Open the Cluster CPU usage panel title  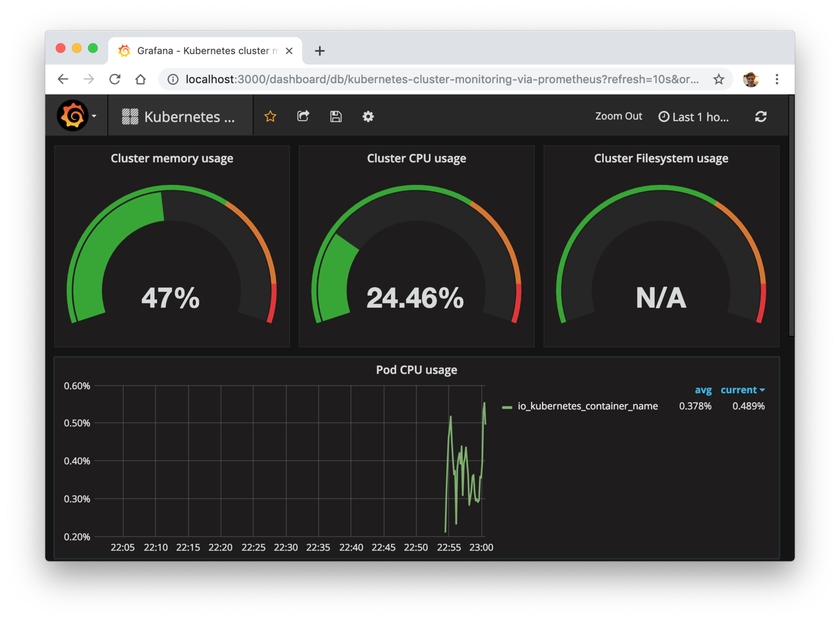(416, 158)
